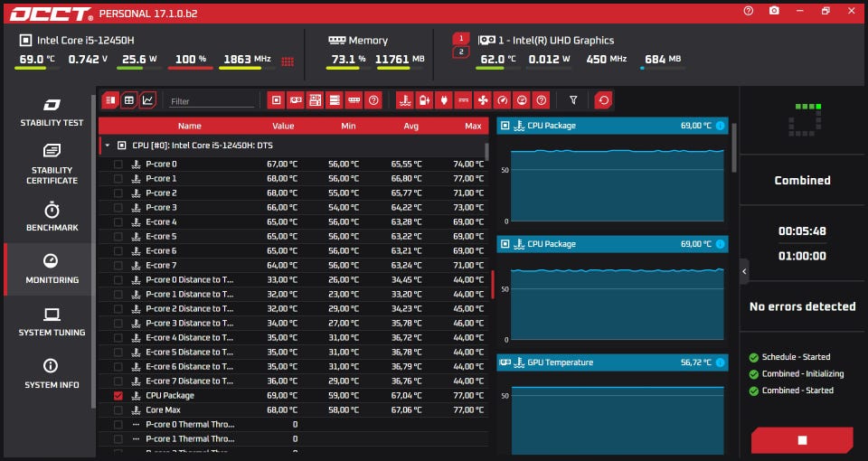This screenshot has height=461, width=868.
Task: Filter by voltage sensor type
Action: [x=463, y=100]
